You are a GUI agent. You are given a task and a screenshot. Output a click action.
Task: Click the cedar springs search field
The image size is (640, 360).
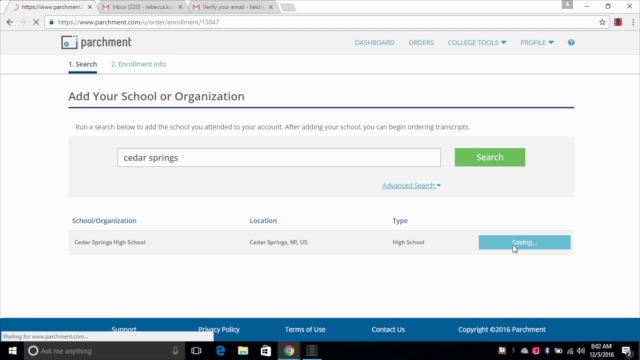pos(279,158)
